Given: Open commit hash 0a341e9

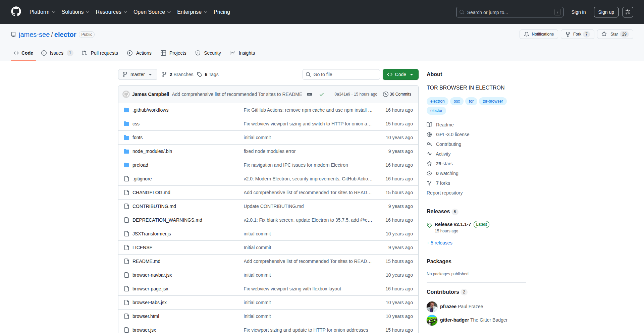Looking at the screenshot, I should pos(342,94).
